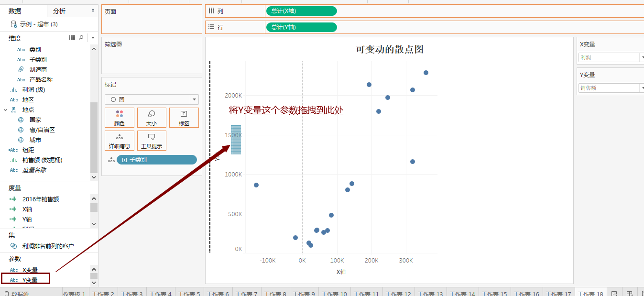Click the detail dots icon left of 子类别 pill
The image size is (644, 296).
(x=111, y=160)
